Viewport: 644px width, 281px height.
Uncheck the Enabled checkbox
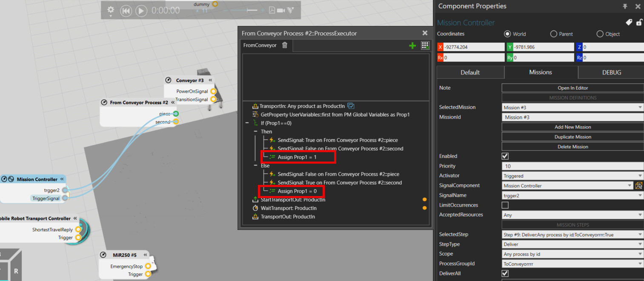click(505, 156)
